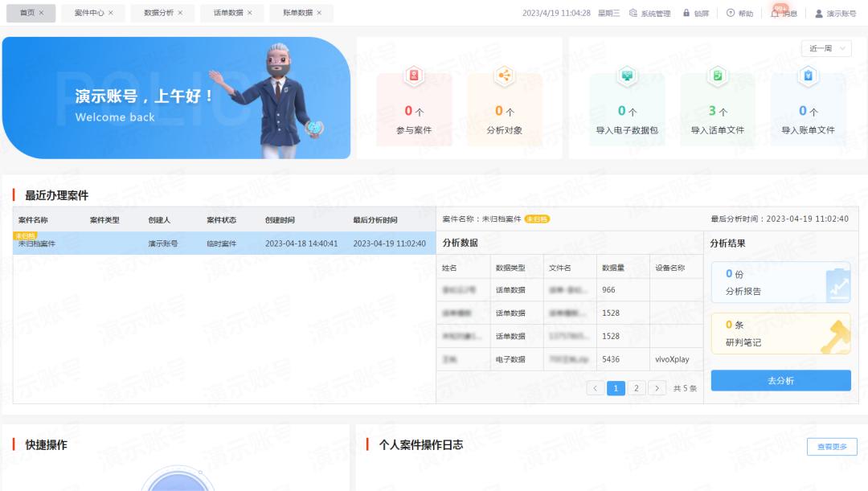
Task: Open notifications via the 消息 bell icon
Action: [x=773, y=13]
